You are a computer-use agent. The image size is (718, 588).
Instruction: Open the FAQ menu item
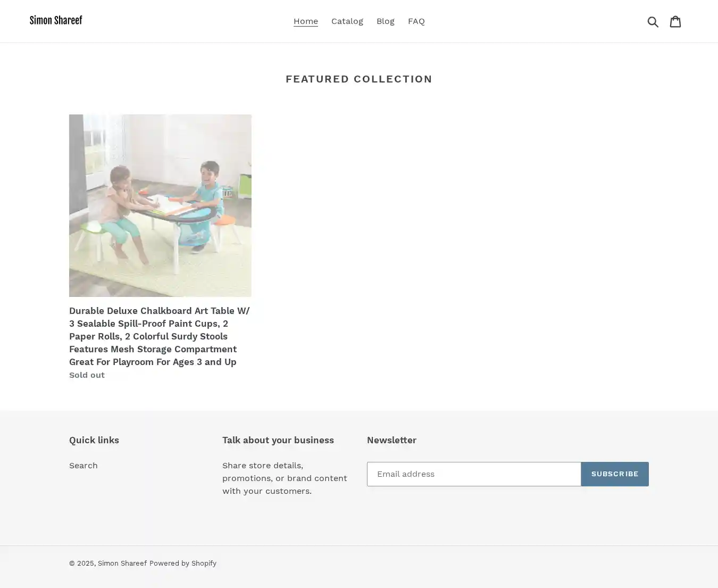point(416,21)
